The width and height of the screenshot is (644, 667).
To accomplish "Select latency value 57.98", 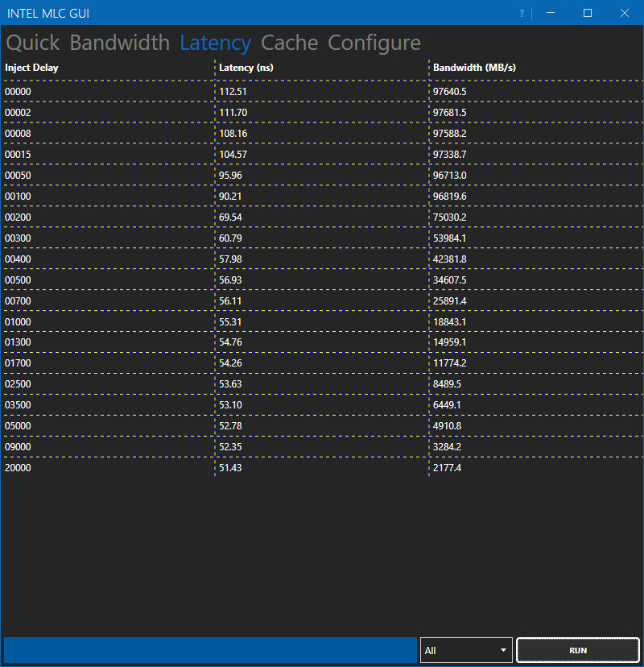I will pos(230,259).
